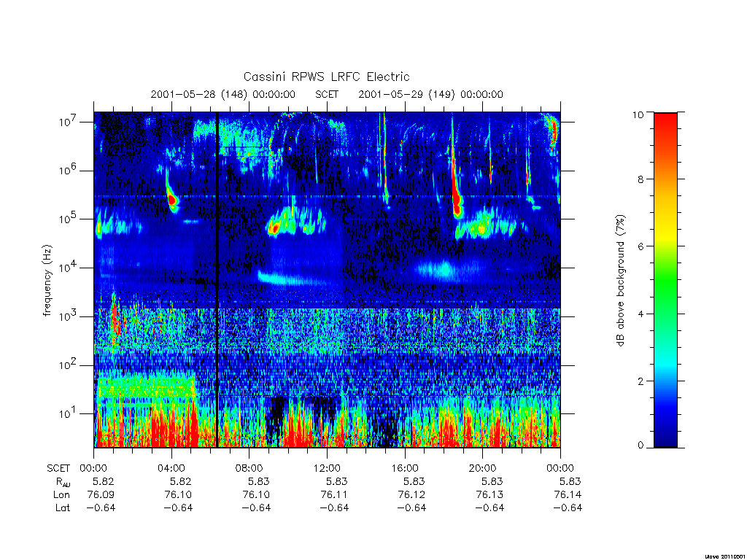Click the longitude value "76.09"
This screenshot has height=560, width=747.
pos(101,495)
